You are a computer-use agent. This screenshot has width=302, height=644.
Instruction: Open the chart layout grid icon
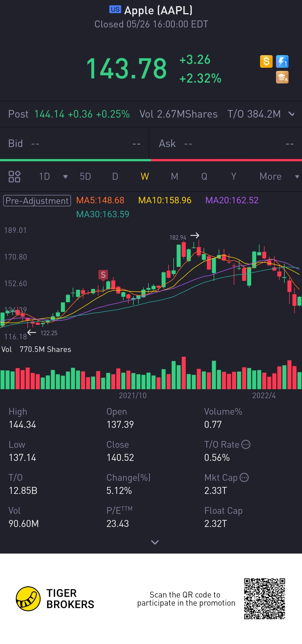coord(14,176)
